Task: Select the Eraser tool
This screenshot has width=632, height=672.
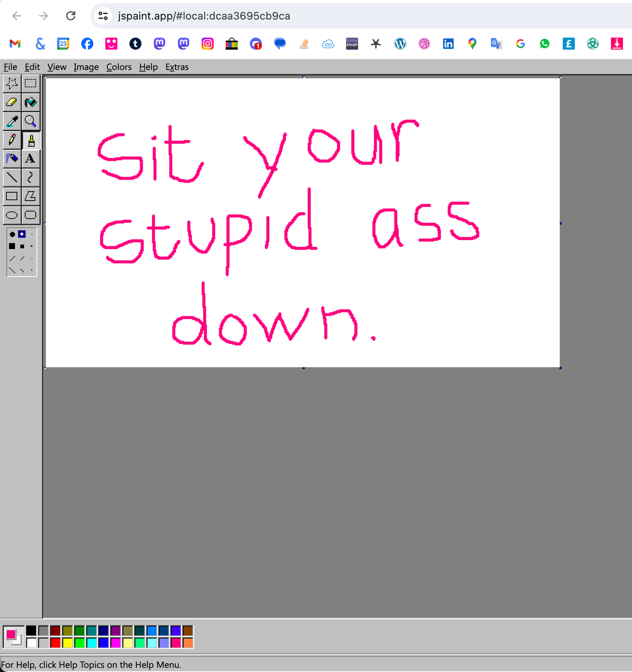Action: click(x=12, y=102)
